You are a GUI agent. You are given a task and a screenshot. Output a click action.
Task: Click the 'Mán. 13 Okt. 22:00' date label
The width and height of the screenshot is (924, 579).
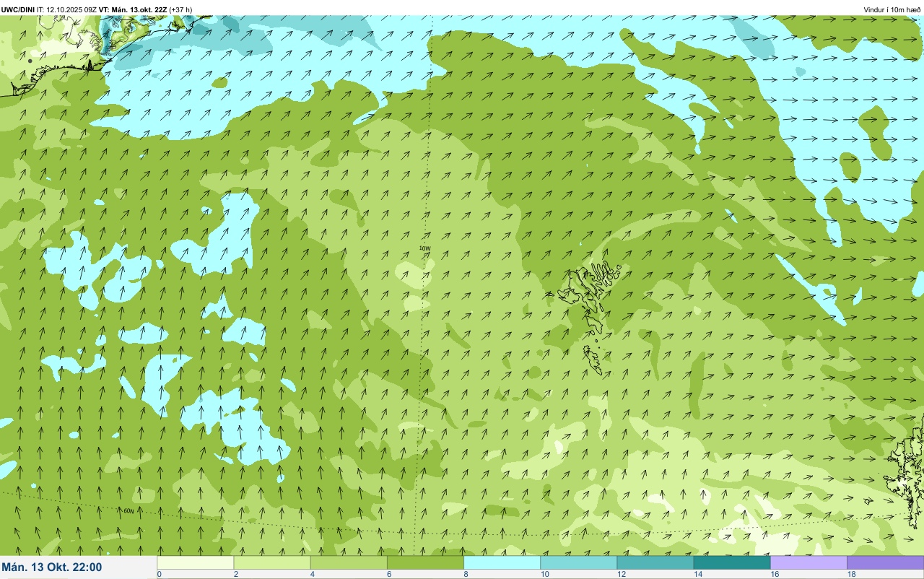coord(52,567)
